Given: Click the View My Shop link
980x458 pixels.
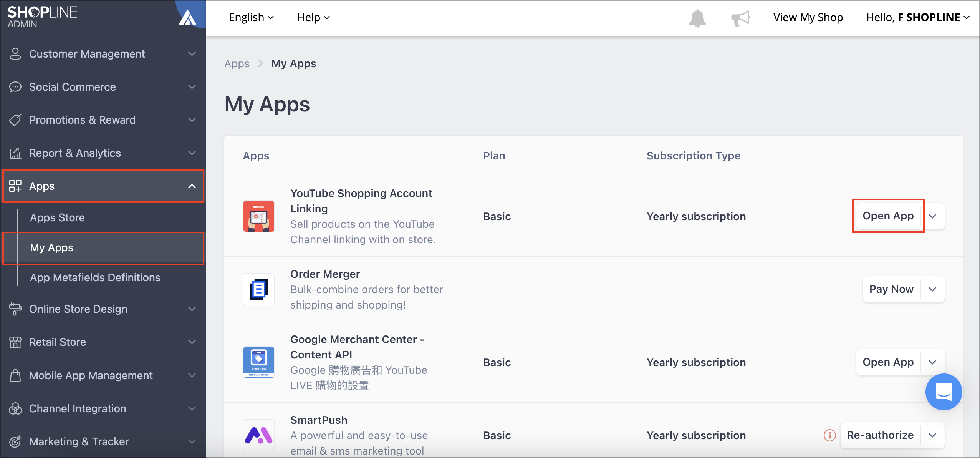Looking at the screenshot, I should coord(808,17).
